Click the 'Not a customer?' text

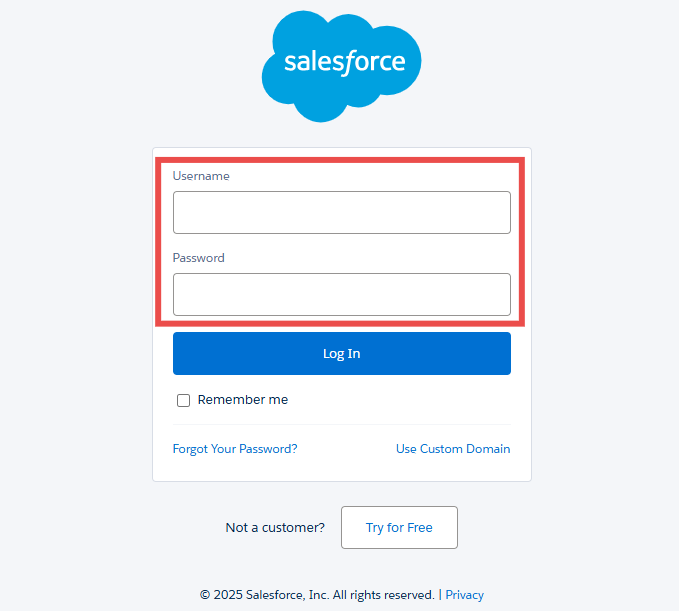tap(275, 527)
